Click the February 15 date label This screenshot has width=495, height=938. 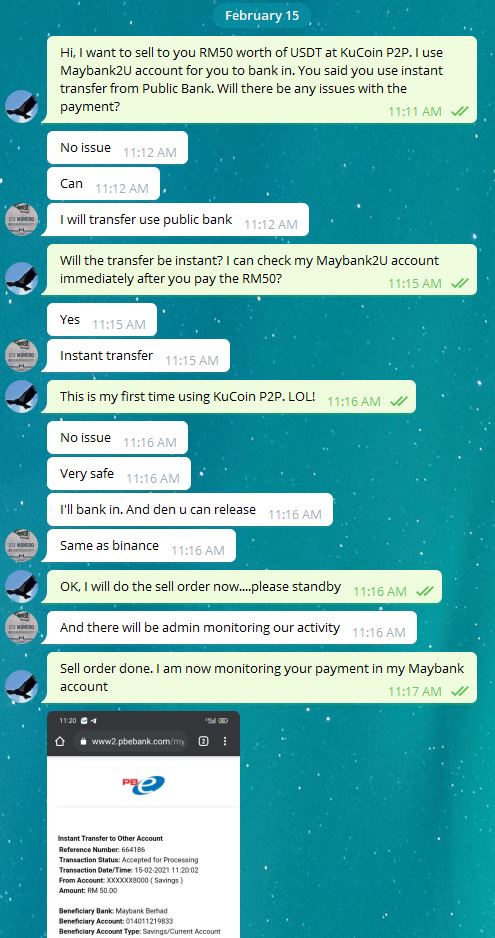coord(262,16)
